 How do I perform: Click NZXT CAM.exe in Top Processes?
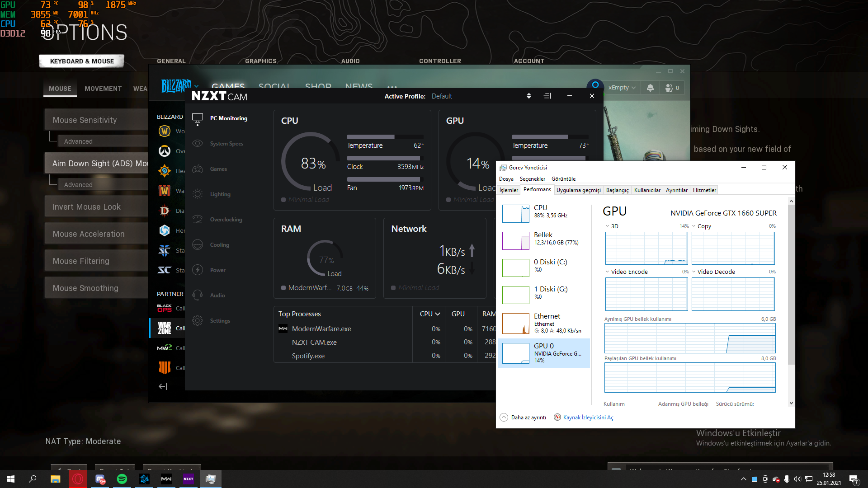(314, 343)
